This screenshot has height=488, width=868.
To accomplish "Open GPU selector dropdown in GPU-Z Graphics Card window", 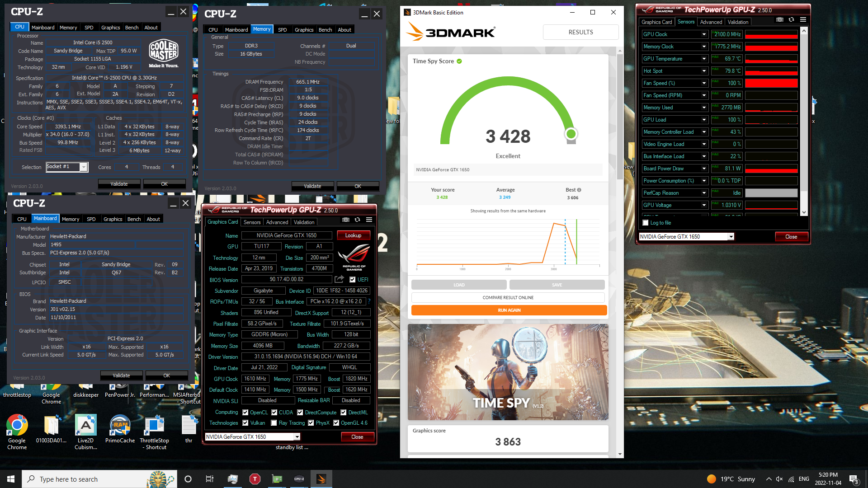I will pyautogui.click(x=297, y=436).
